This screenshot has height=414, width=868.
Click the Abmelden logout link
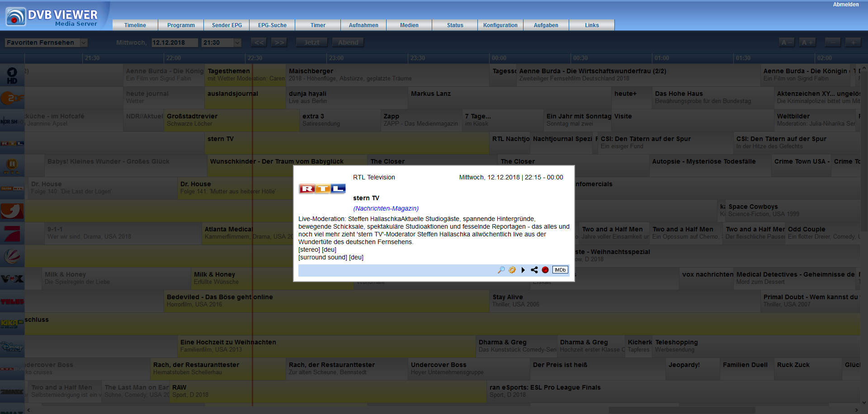pos(846,5)
